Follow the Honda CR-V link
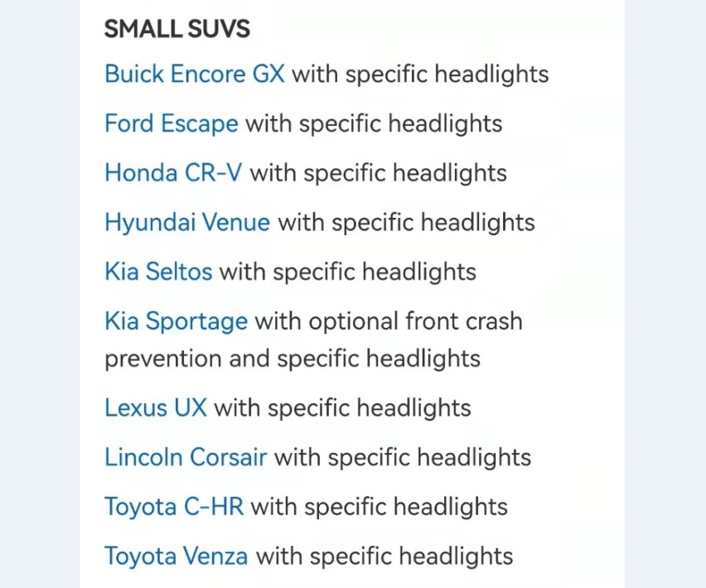Viewport: 706px width, 588px height. click(x=173, y=173)
